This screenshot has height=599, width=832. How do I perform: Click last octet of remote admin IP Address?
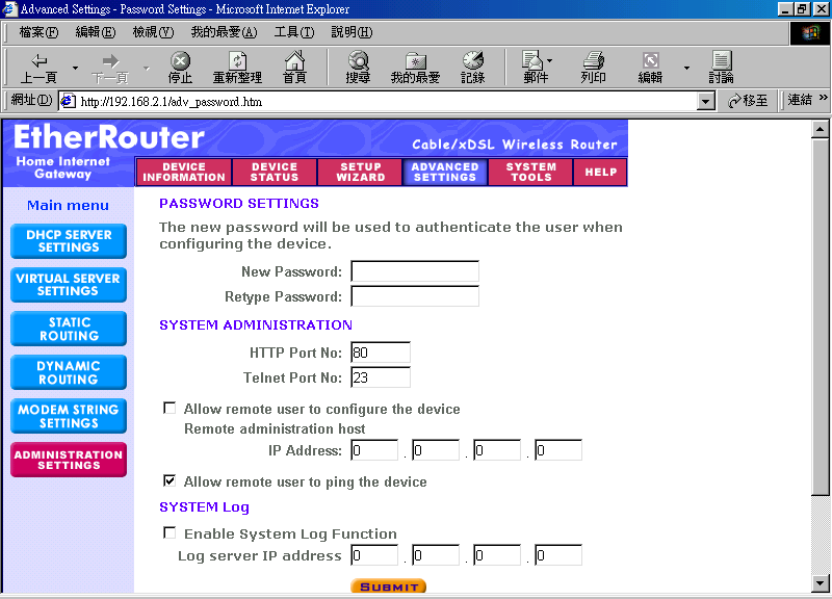point(558,450)
